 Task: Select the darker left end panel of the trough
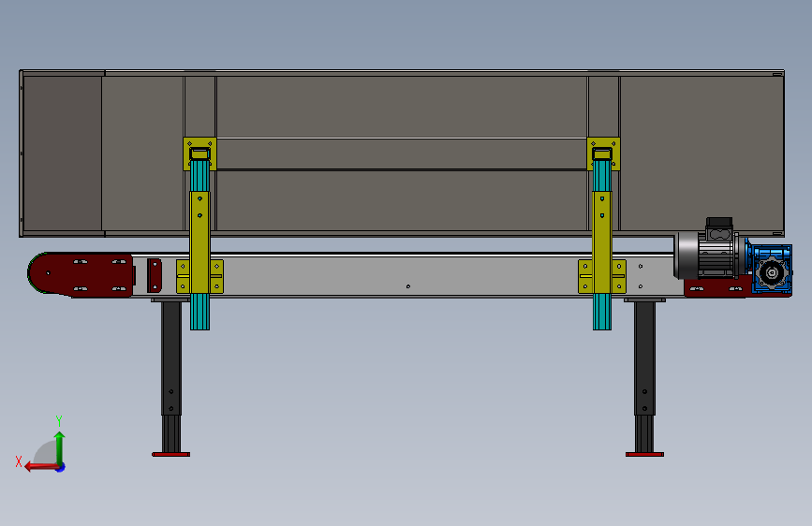pos(63,153)
